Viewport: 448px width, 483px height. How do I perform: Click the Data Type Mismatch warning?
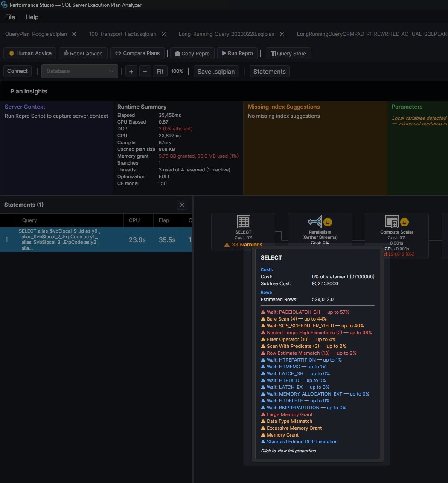286,421
